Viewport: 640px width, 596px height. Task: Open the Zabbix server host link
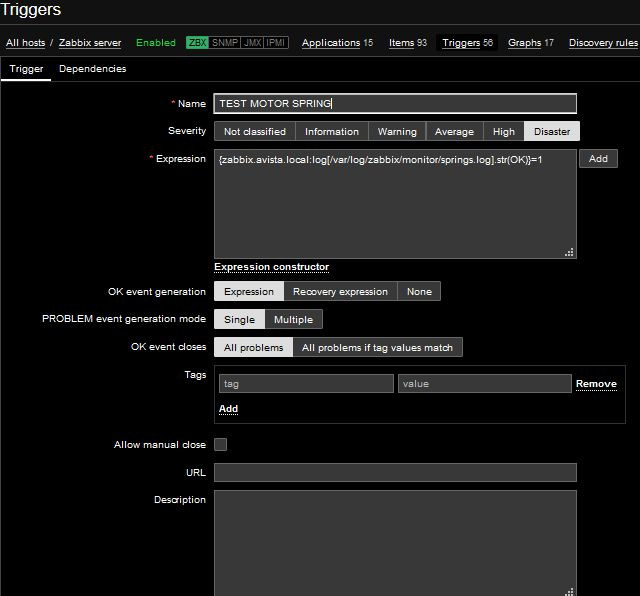(90, 43)
